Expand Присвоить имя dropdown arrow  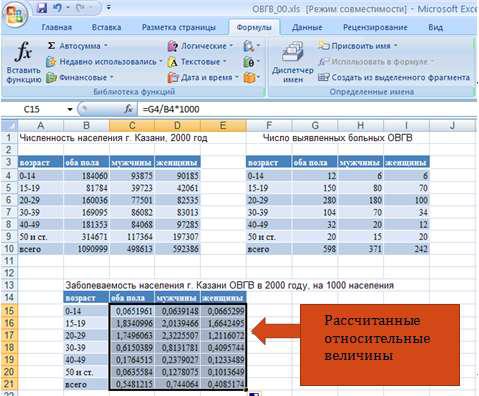(x=396, y=46)
